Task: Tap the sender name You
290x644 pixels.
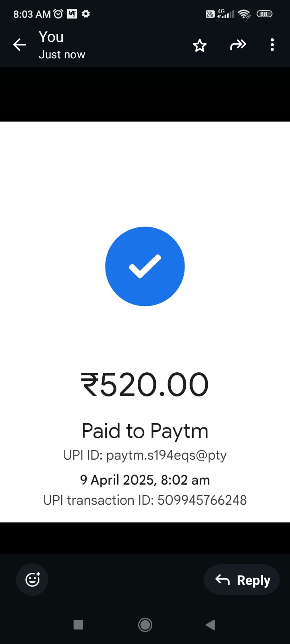Action: (51, 37)
